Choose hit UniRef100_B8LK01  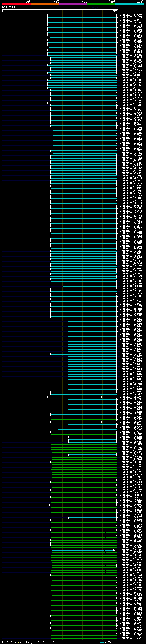pos(131,80)
